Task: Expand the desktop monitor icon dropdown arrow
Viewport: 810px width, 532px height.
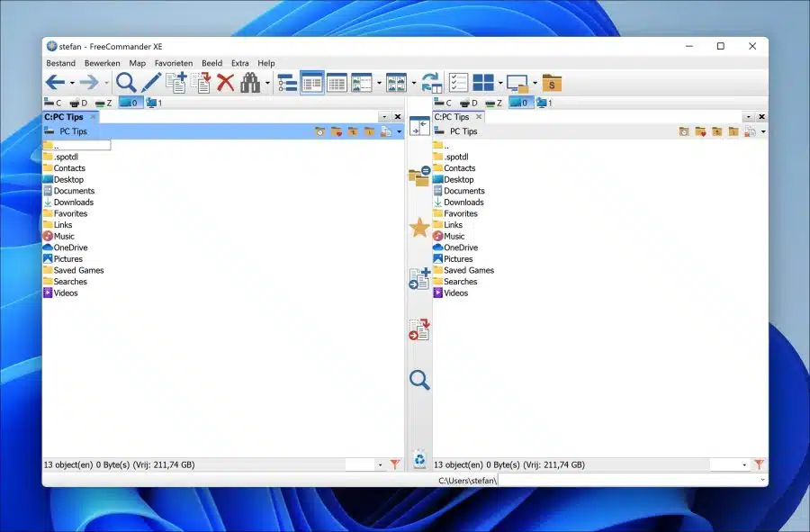Action: point(535,83)
